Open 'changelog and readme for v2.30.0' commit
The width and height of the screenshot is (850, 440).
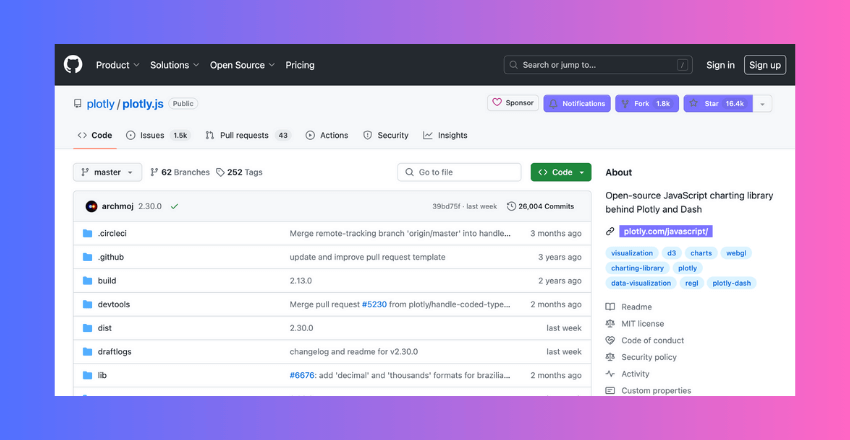tap(353, 352)
